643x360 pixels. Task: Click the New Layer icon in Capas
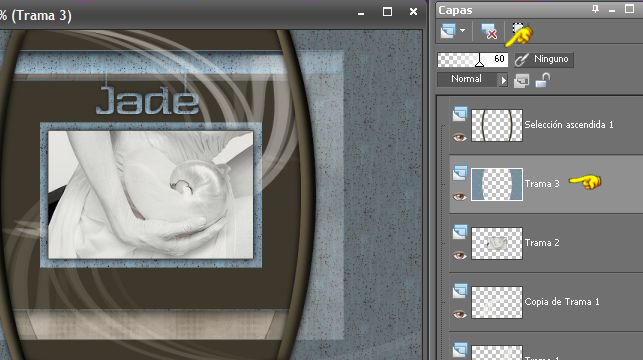point(447,31)
